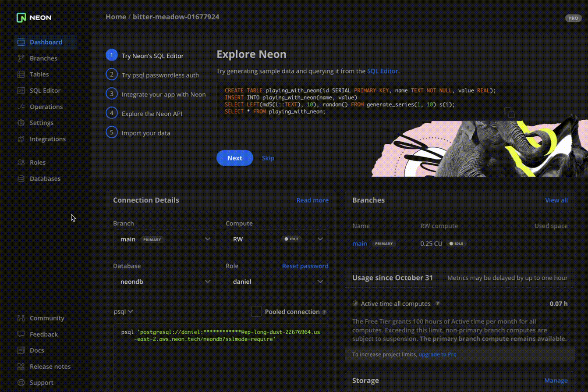Viewport: 588px width, 392px height.
Task: Copy the sample SQL code snippet
Action: coord(509,112)
